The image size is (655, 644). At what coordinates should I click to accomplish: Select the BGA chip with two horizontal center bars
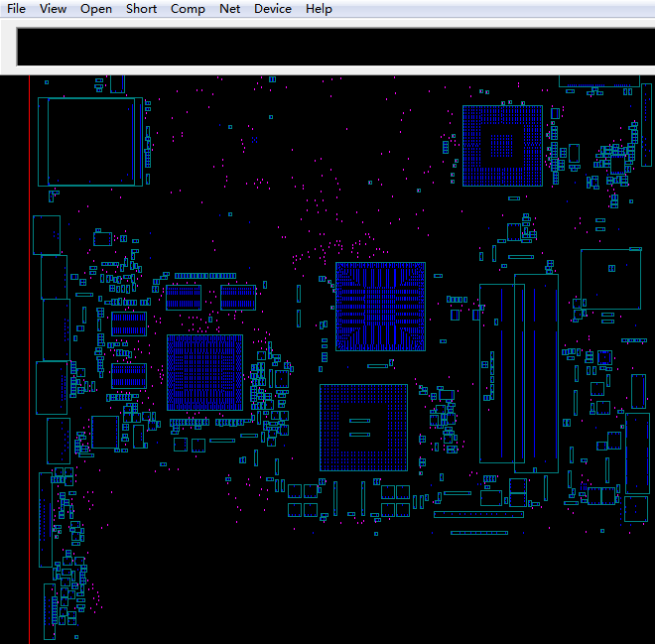click(363, 428)
